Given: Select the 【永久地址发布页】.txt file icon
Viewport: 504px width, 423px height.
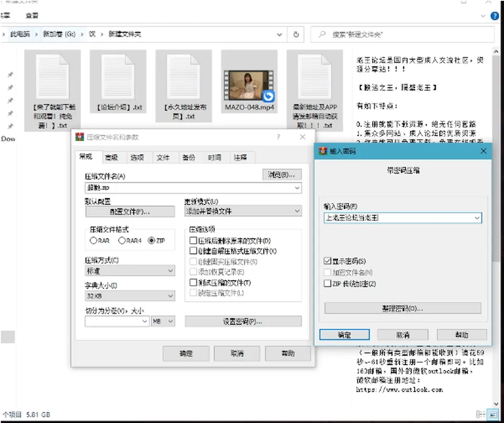Looking at the screenshot, I should (183, 77).
